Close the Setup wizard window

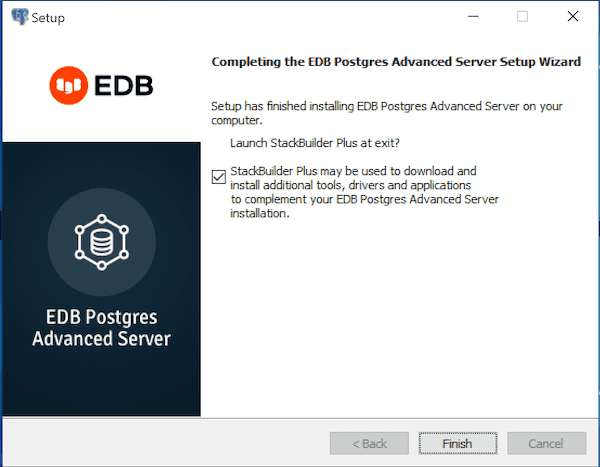point(572,17)
